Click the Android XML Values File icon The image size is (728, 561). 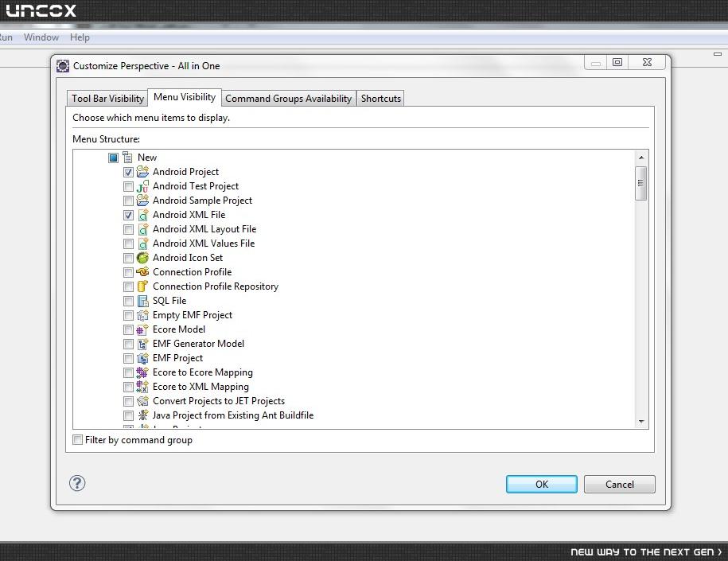point(142,243)
